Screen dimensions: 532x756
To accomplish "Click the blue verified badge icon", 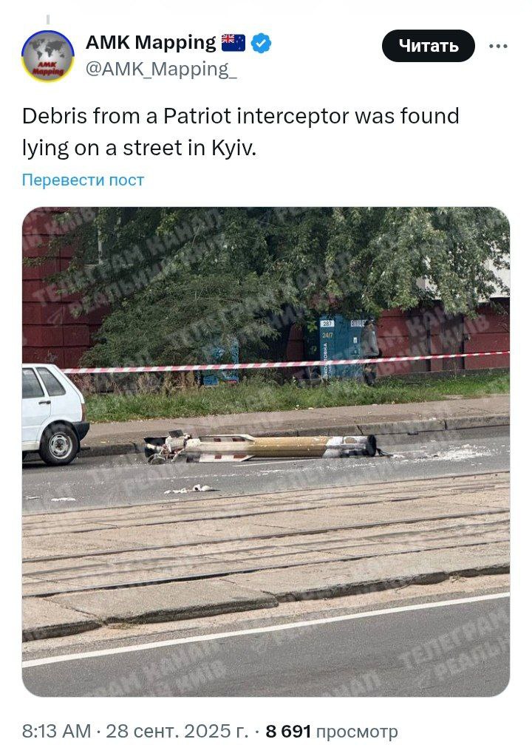I will pos(261,43).
